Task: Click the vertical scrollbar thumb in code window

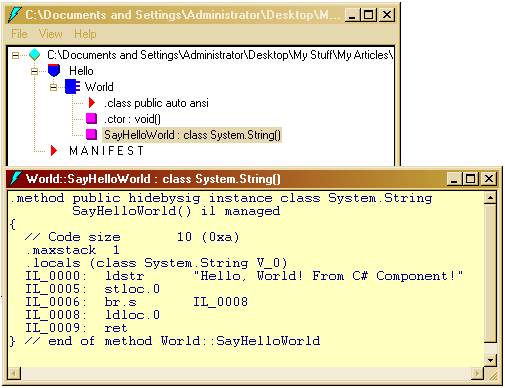Action: tap(490, 273)
